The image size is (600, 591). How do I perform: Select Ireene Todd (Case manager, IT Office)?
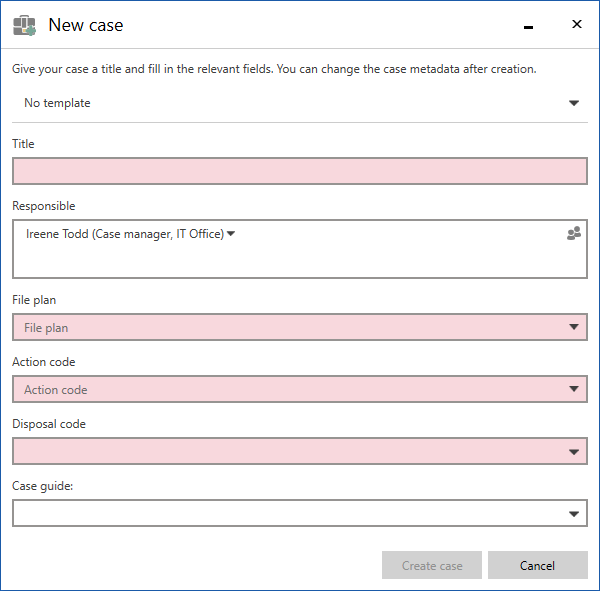125,234
